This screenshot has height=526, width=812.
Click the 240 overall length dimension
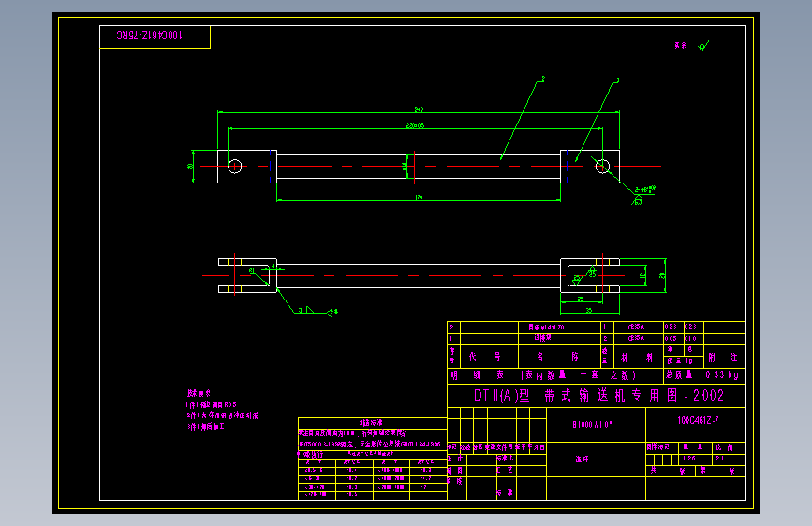click(419, 110)
